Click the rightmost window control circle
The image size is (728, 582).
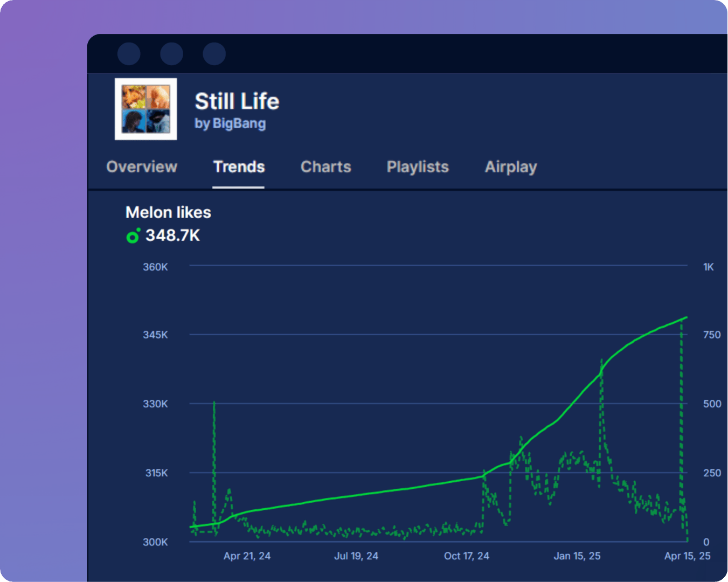pos(214,54)
